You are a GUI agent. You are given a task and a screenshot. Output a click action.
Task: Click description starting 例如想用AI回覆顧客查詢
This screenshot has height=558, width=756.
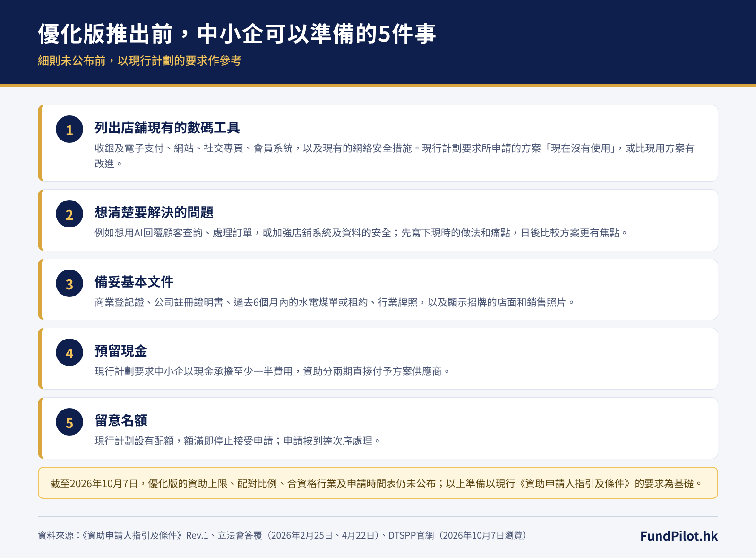(361, 233)
